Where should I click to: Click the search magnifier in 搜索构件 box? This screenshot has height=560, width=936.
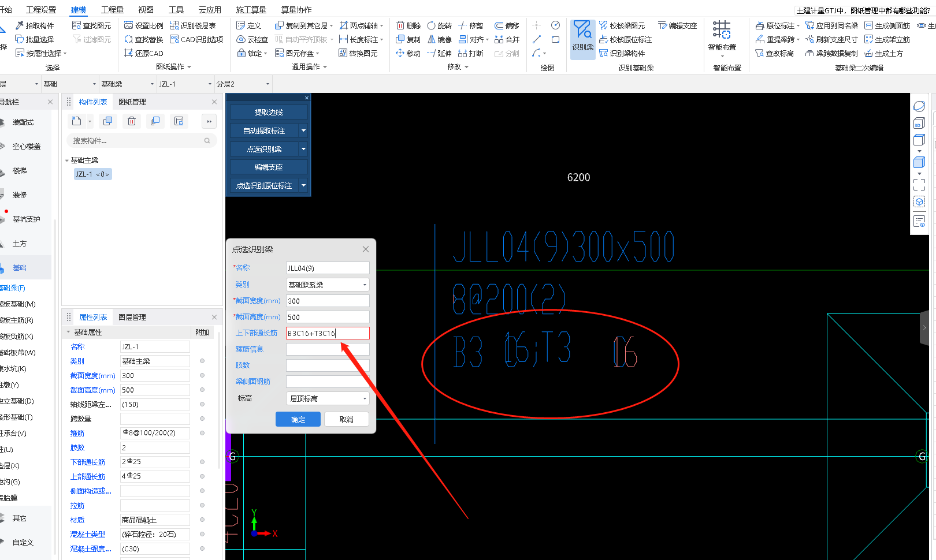click(x=207, y=140)
